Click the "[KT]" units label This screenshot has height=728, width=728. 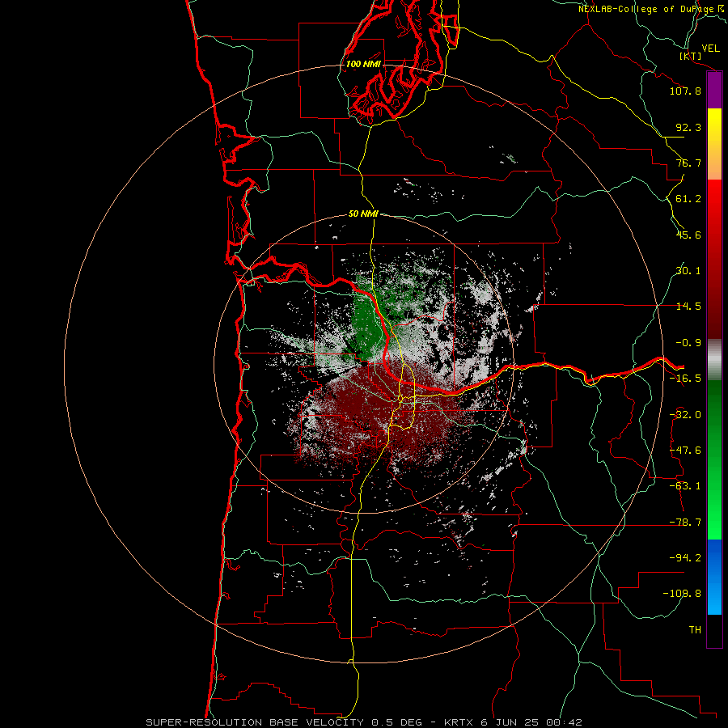691,56
